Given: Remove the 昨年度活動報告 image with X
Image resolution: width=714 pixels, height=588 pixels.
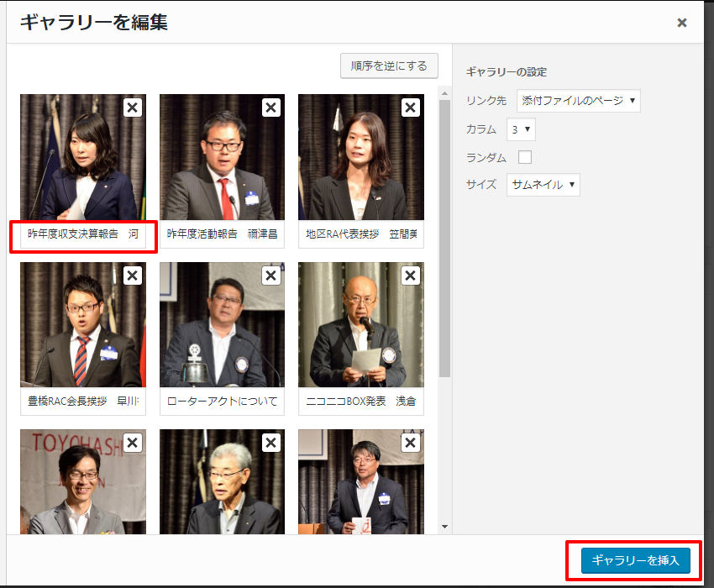Looking at the screenshot, I should (x=270, y=108).
